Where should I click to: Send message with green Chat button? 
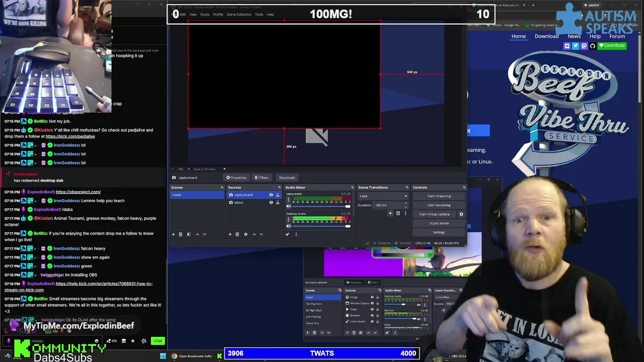tap(158, 341)
